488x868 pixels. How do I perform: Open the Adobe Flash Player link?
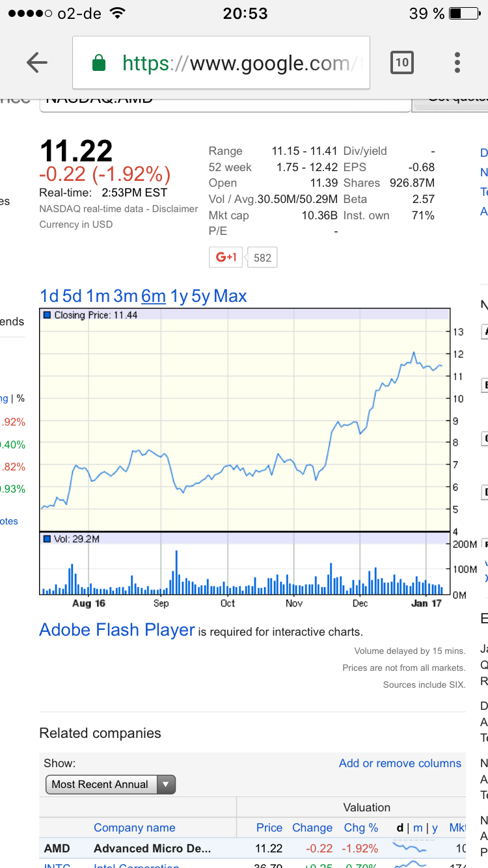[117, 630]
